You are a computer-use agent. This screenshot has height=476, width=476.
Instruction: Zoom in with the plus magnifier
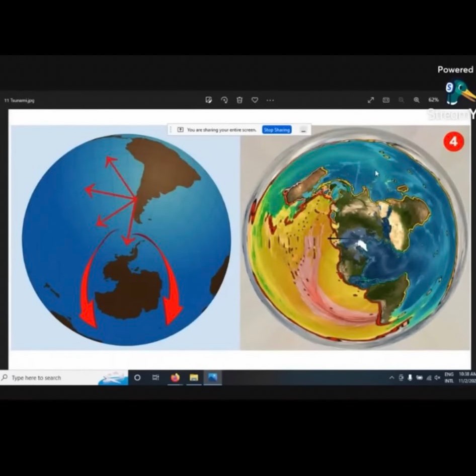pyautogui.click(x=417, y=100)
